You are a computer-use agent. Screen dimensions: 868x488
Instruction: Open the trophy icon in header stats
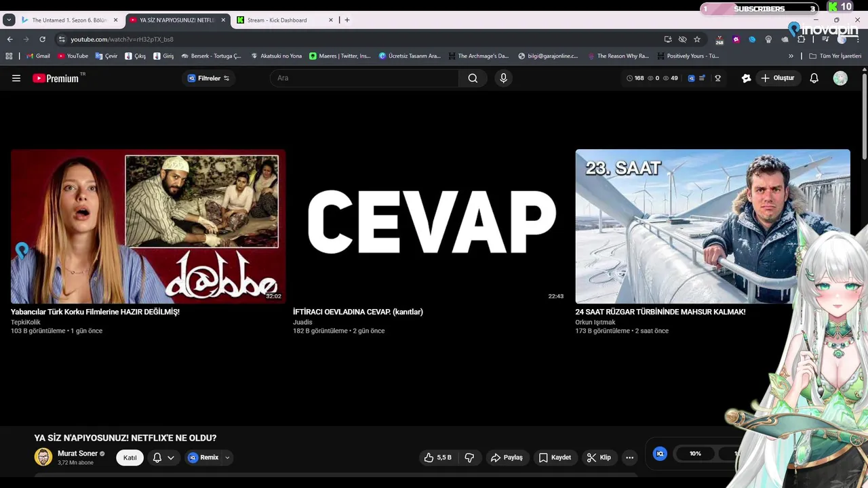[717, 78]
